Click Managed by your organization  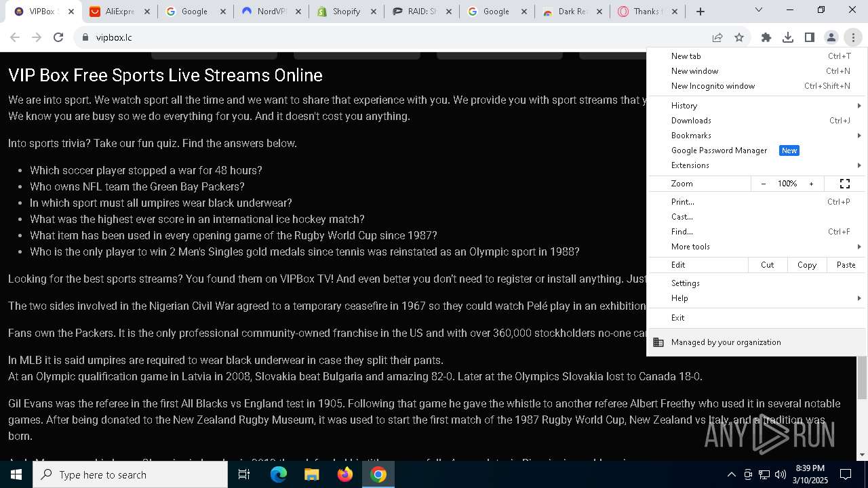click(757, 342)
